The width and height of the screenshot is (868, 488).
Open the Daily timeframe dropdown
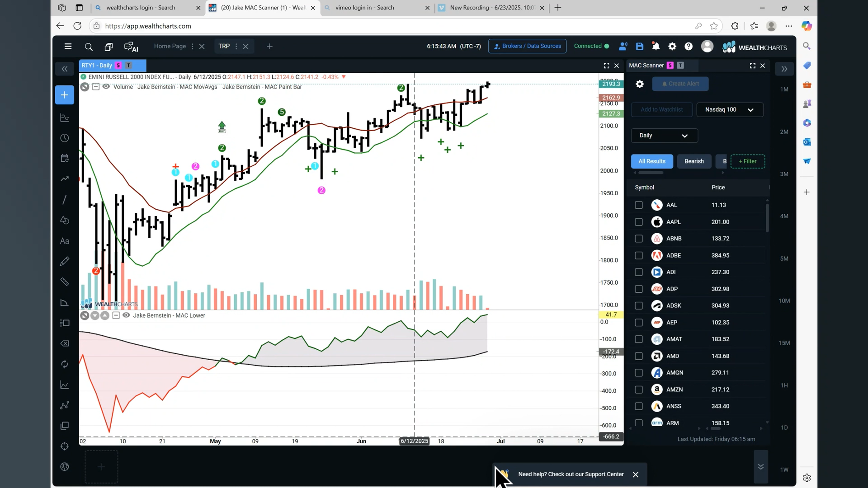coord(664,136)
